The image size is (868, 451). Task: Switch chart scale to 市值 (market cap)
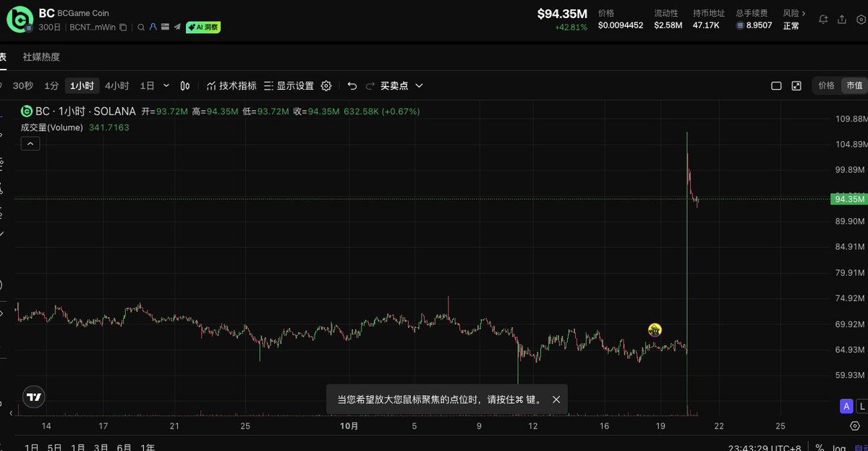pos(854,85)
